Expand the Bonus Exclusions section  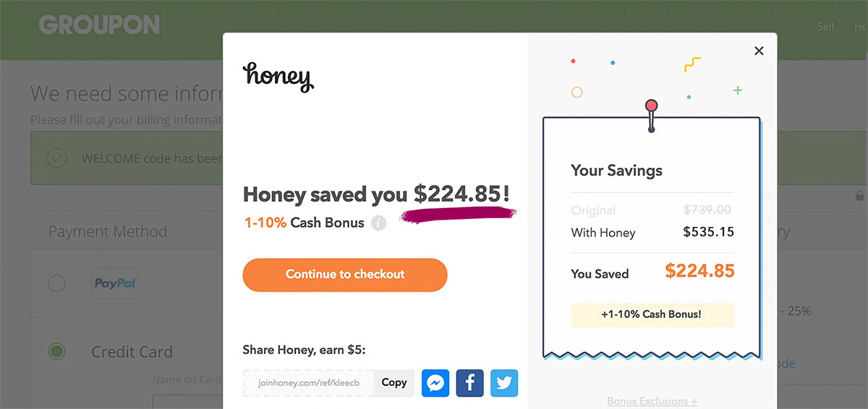[x=652, y=401]
